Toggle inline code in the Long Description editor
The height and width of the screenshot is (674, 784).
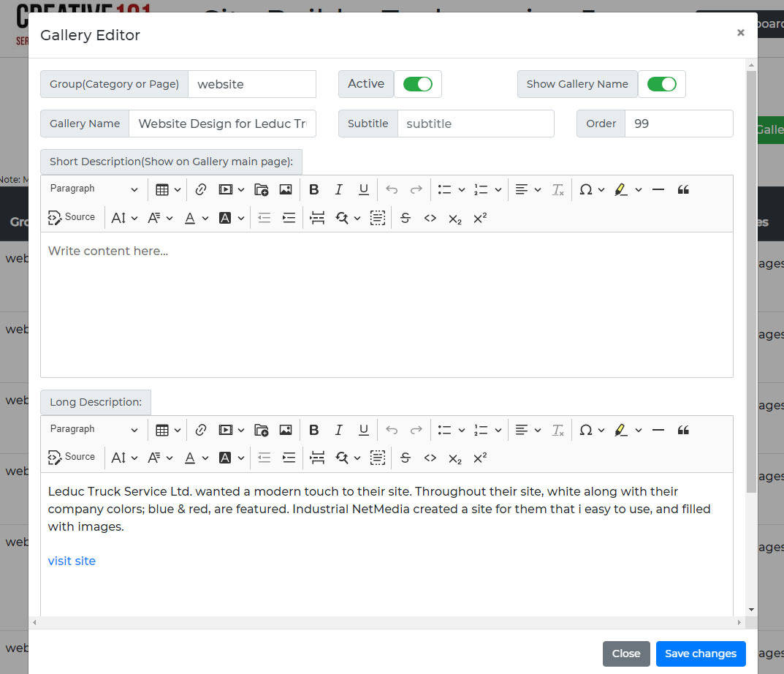click(430, 458)
